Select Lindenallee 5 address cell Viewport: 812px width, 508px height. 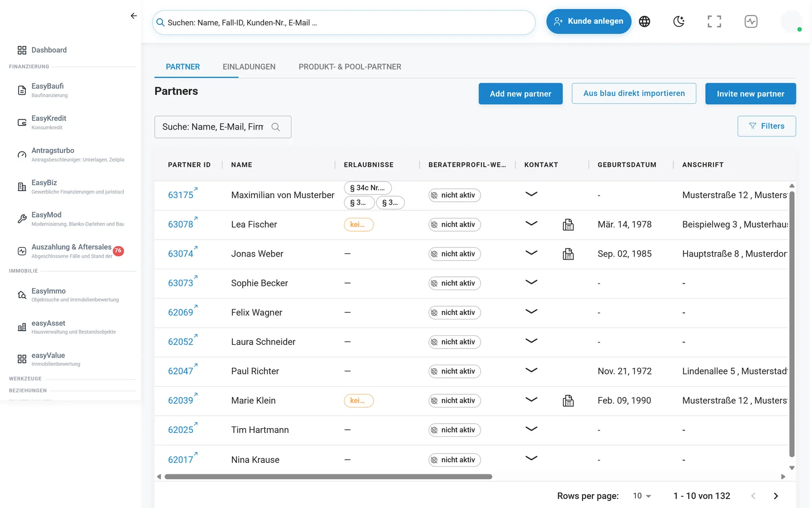point(734,371)
